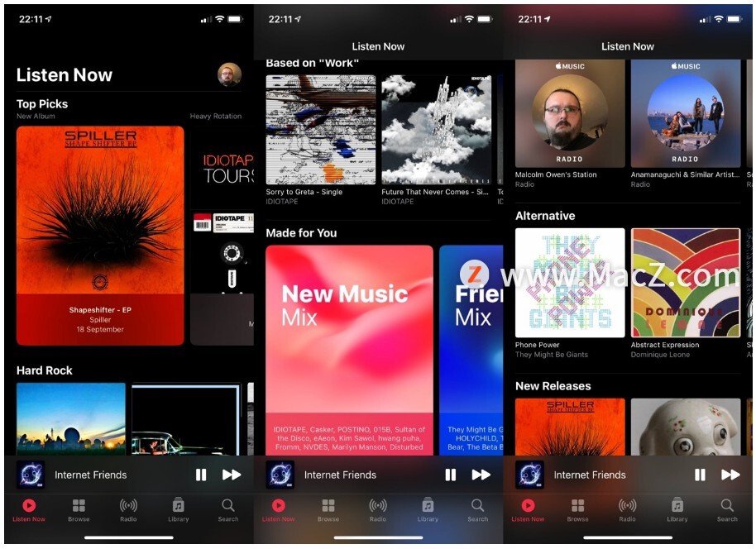Skip forward in left phone mini player
The height and width of the screenshot is (549, 756).
[232, 475]
